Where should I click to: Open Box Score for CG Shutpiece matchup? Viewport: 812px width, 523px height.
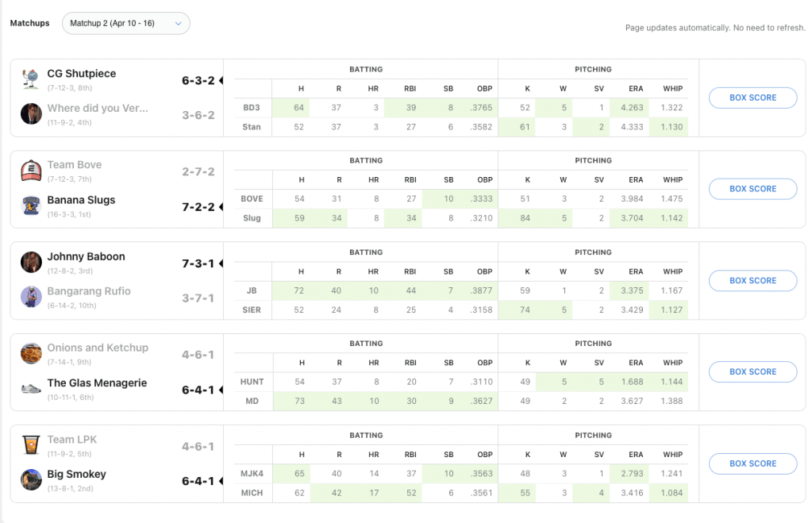pos(752,98)
